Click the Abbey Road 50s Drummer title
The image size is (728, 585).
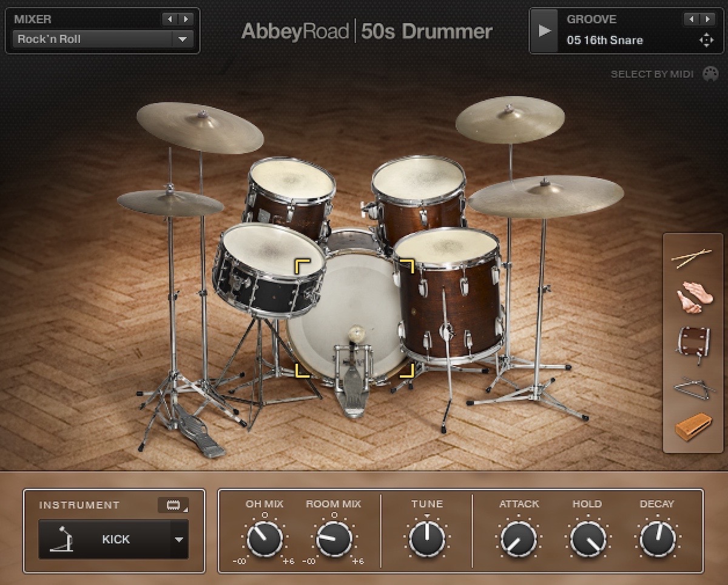coord(366,31)
